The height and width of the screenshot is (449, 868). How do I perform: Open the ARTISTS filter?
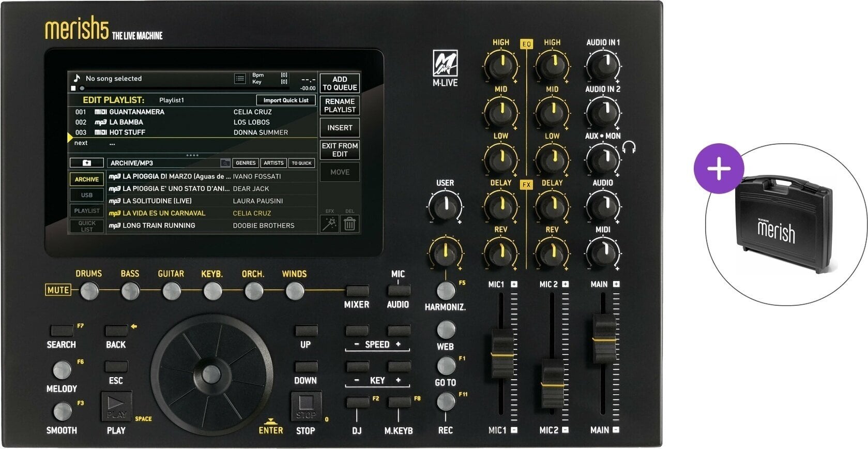(x=273, y=163)
